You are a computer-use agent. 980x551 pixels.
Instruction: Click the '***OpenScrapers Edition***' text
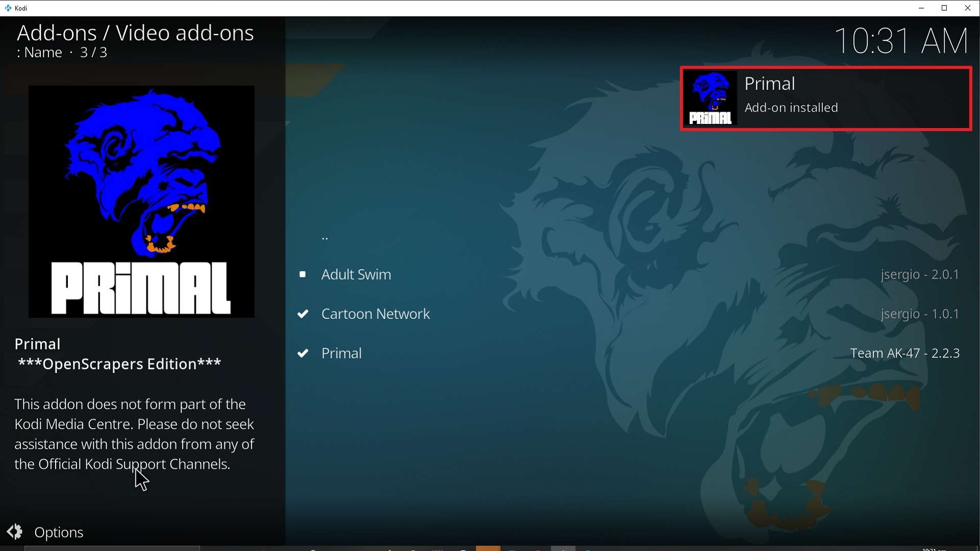pos(120,364)
